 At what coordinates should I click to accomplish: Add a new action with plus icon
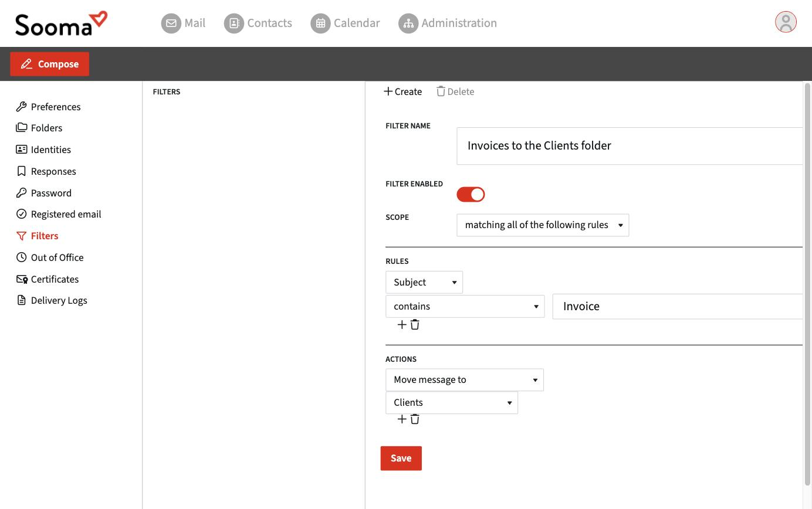(402, 419)
